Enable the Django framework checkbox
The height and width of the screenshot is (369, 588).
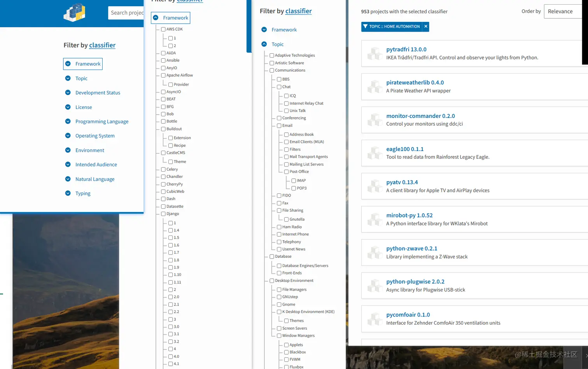163,214
